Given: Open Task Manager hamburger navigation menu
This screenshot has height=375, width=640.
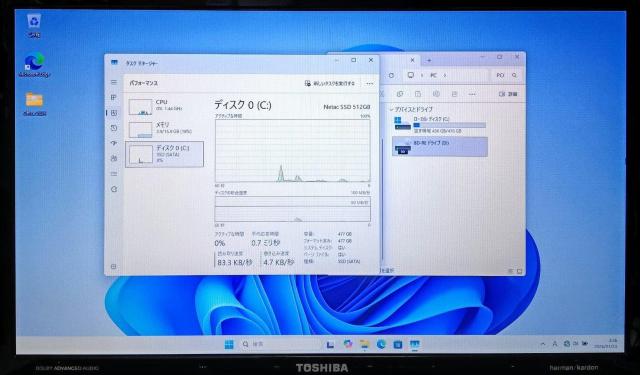Looking at the screenshot, I should (x=114, y=82).
